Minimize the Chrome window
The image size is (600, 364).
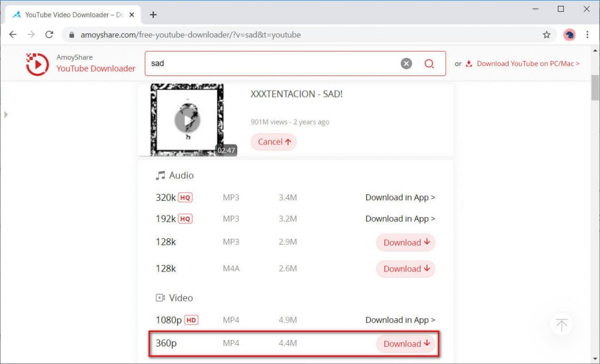point(536,9)
